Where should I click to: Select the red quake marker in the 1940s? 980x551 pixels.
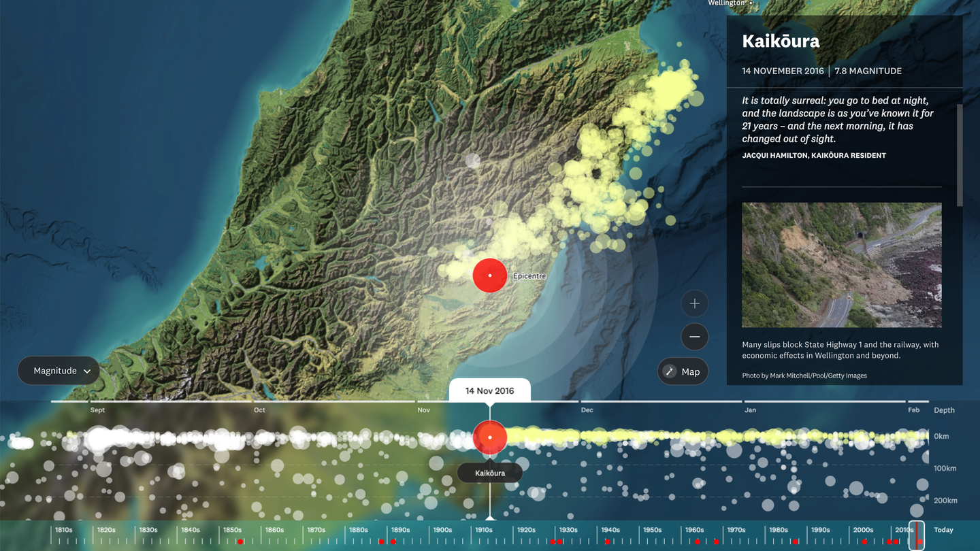click(x=608, y=542)
